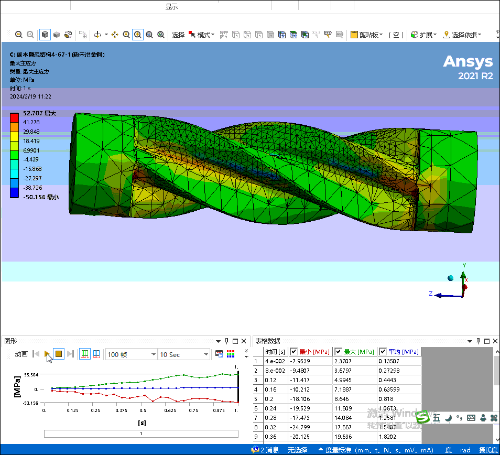500x455 pixels.
Task: Click the Sogou input method tray icon
Action: pyautogui.click(x=423, y=417)
